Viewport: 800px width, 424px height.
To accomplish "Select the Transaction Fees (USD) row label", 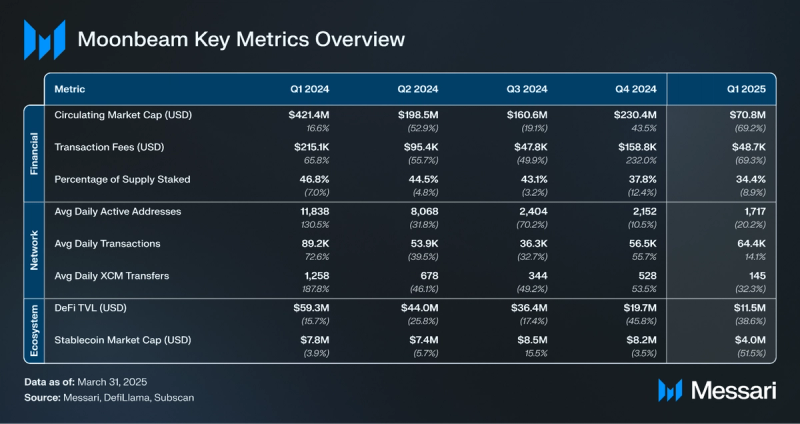I will click(107, 147).
